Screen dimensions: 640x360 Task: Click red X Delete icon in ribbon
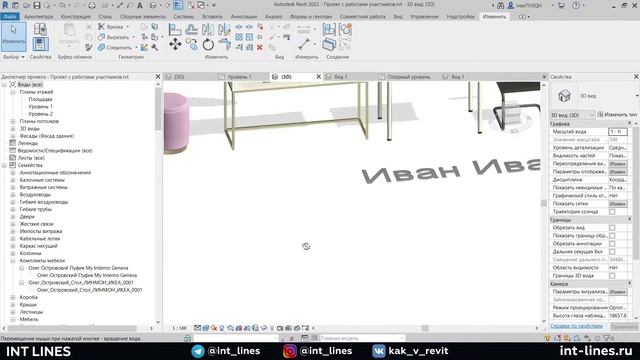point(260,48)
